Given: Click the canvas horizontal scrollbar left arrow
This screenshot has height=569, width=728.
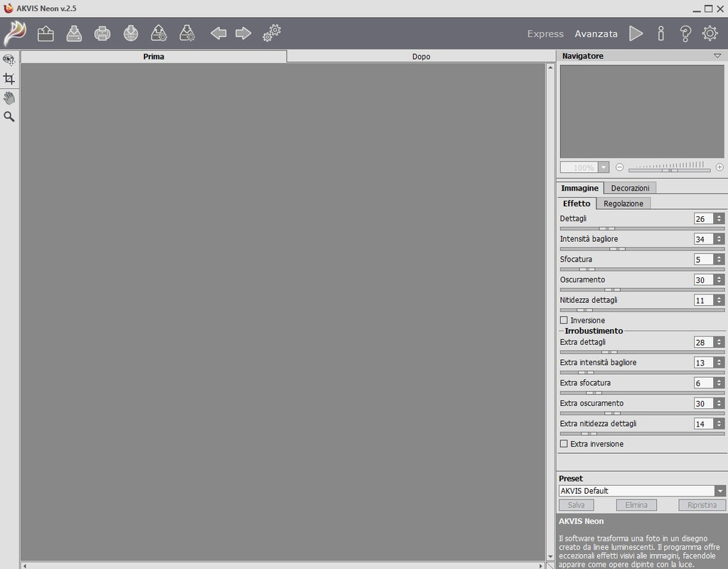Looking at the screenshot, I should [x=25, y=565].
